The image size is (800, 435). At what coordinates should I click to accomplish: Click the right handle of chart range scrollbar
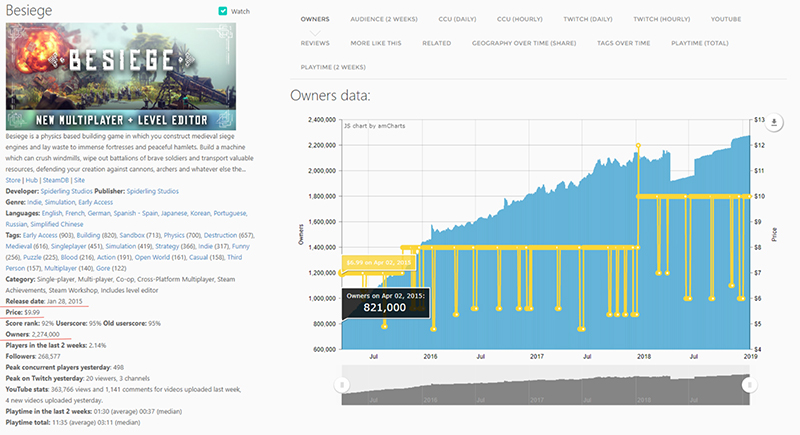coord(749,385)
